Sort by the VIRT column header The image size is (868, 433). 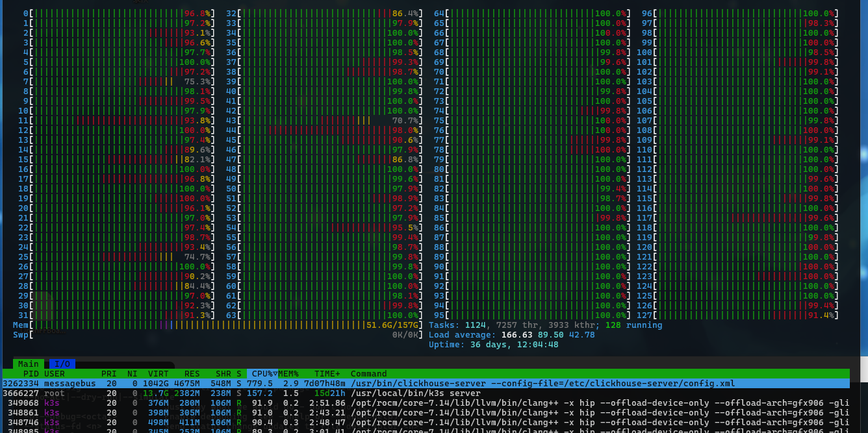(x=159, y=374)
